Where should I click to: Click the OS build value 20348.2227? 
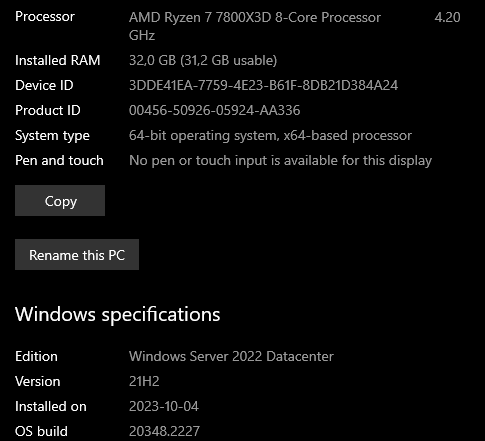coord(164,431)
